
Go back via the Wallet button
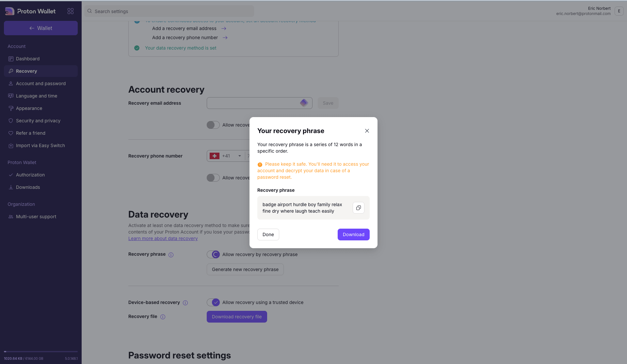[x=41, y=28]
